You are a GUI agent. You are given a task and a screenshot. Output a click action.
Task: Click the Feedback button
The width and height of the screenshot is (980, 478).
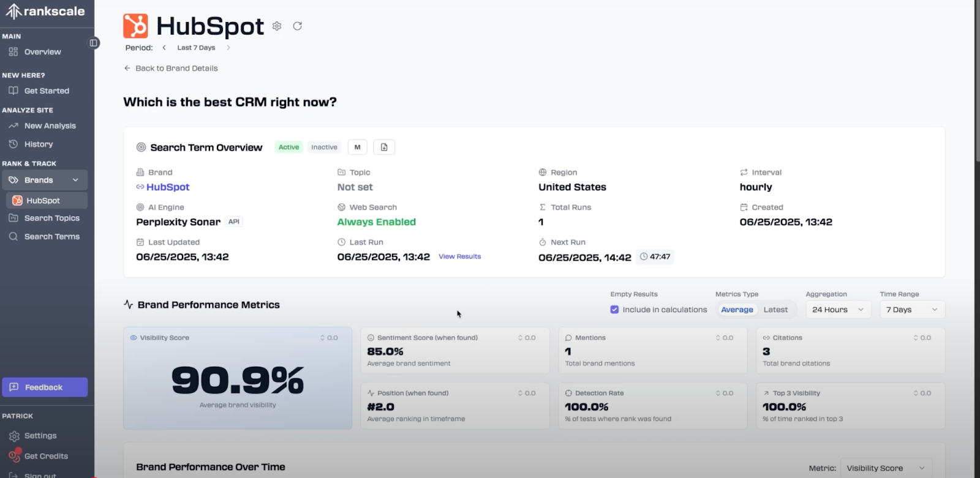click(x=45, y=387)
